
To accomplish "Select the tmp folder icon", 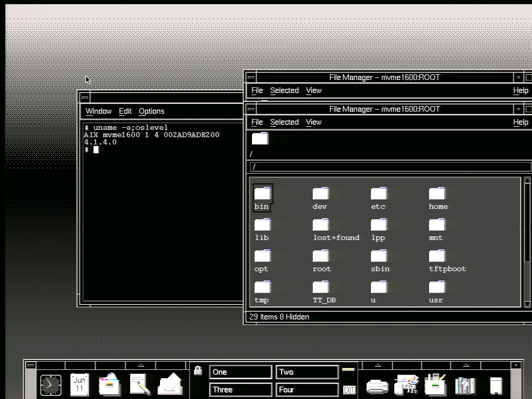I will (262, 287).
